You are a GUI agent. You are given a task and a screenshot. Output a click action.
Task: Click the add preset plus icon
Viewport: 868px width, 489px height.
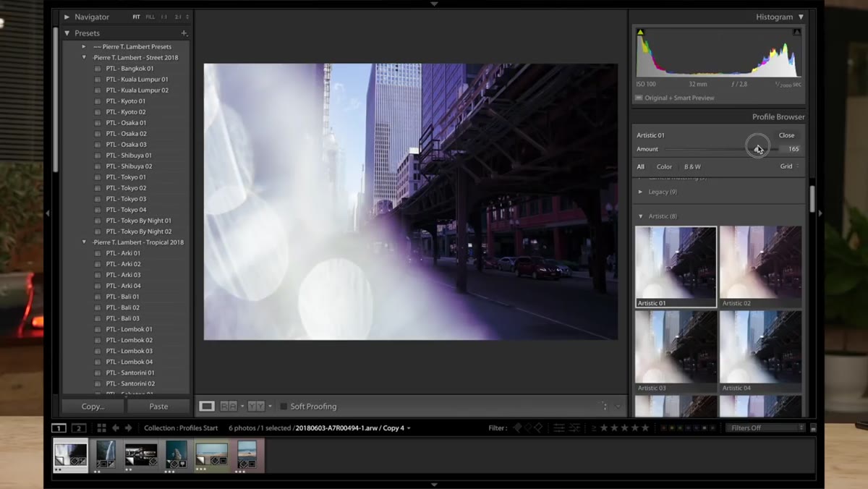pos(184,33)
